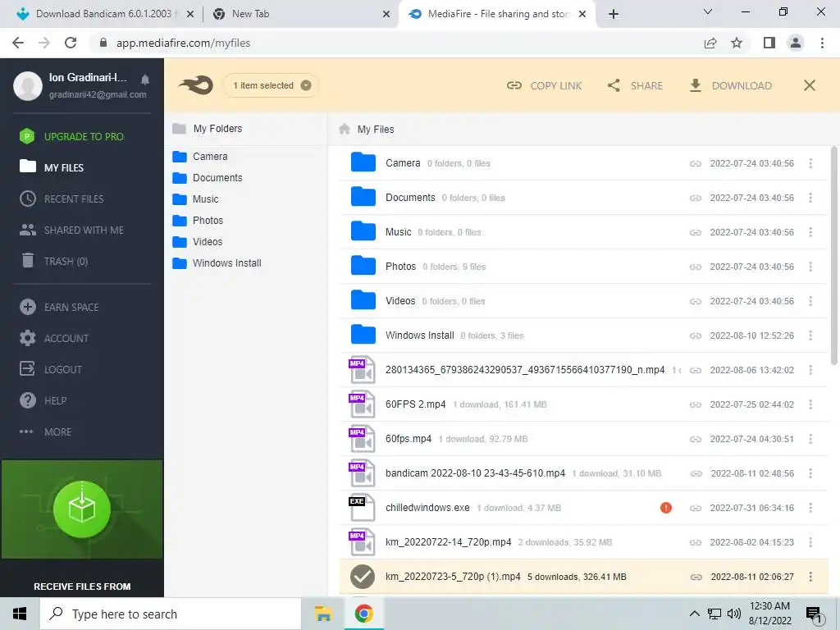The height and width of the screenshot is (630, 840).
Task: Open options menu for Music folder row
Action: pos(810,232)
